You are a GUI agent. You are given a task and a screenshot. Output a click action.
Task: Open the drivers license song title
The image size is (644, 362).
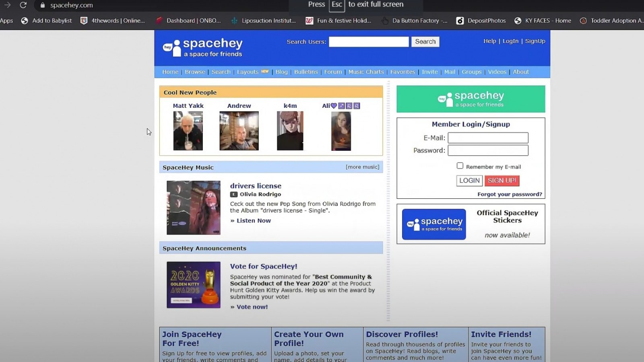[x=256, y=186]
